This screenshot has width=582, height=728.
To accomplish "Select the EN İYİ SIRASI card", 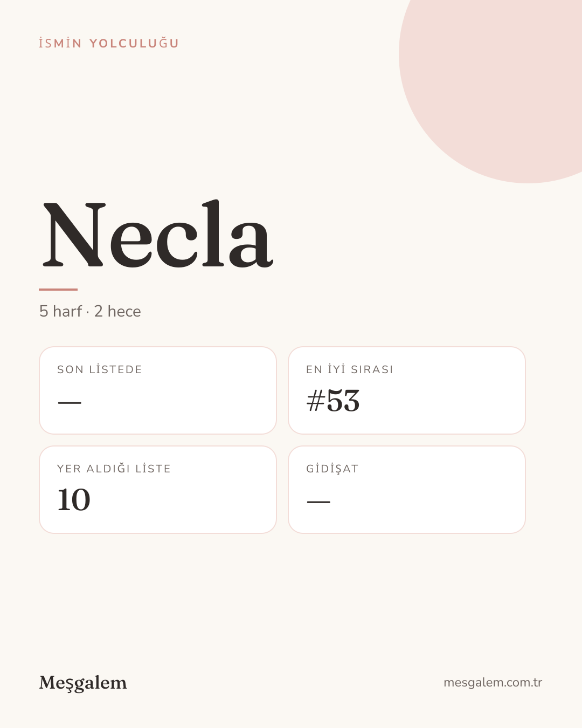I will click(407, 390).
